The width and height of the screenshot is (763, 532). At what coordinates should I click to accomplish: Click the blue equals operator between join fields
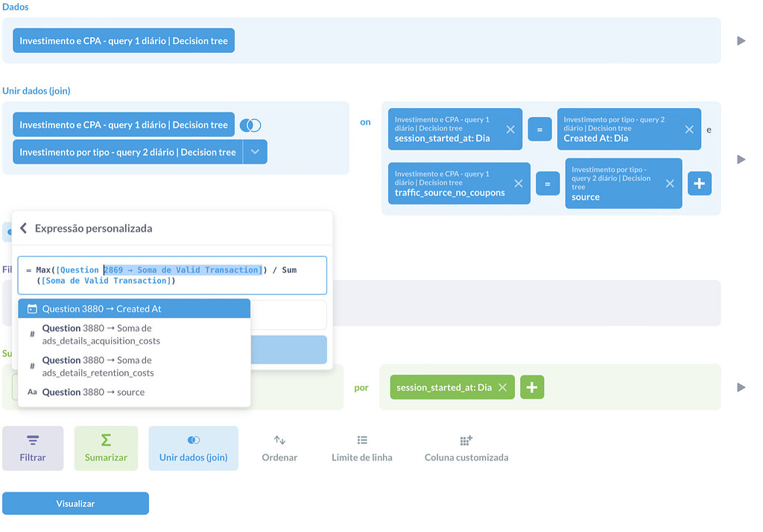[539, 129]
